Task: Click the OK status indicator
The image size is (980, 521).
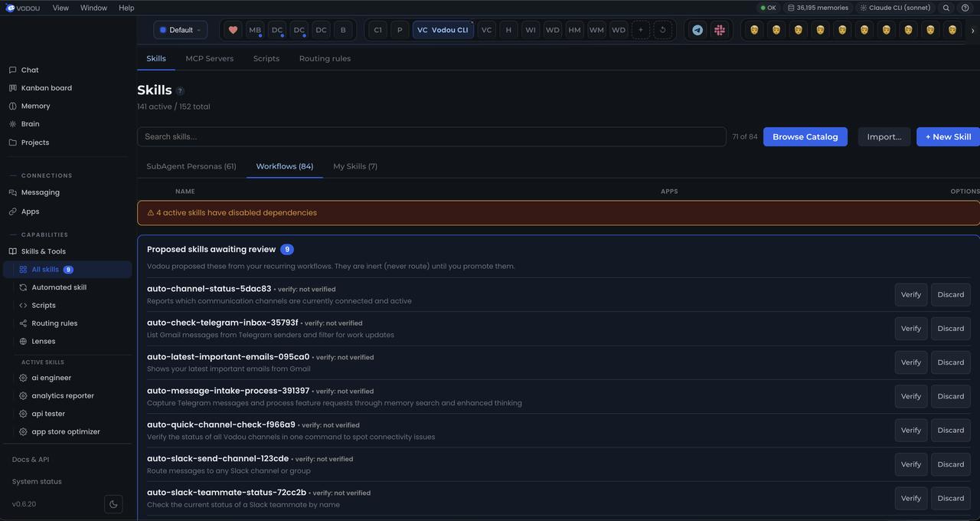Action: pos(768,8)
